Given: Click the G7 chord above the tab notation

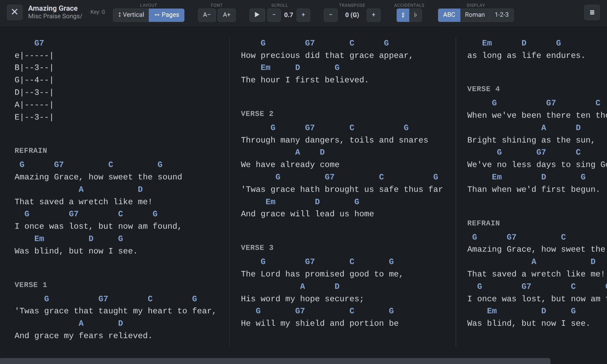Looking at the screenshot, I should point(39,43).
